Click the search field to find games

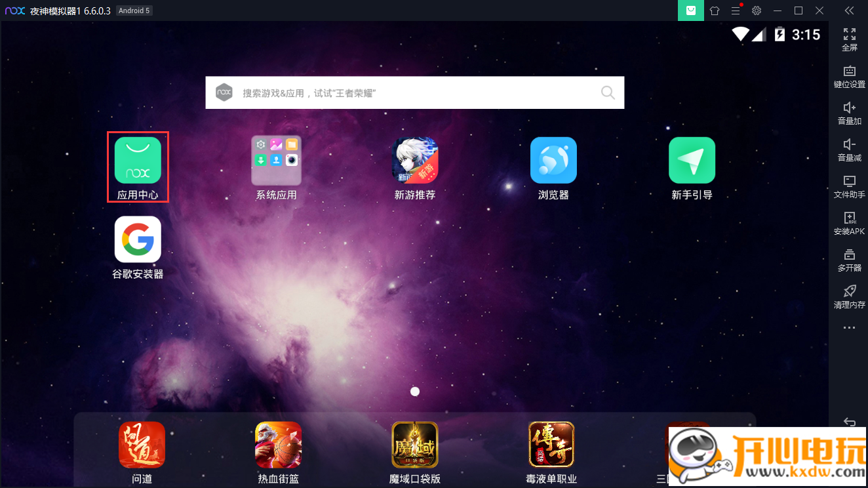tap(413, 93)
